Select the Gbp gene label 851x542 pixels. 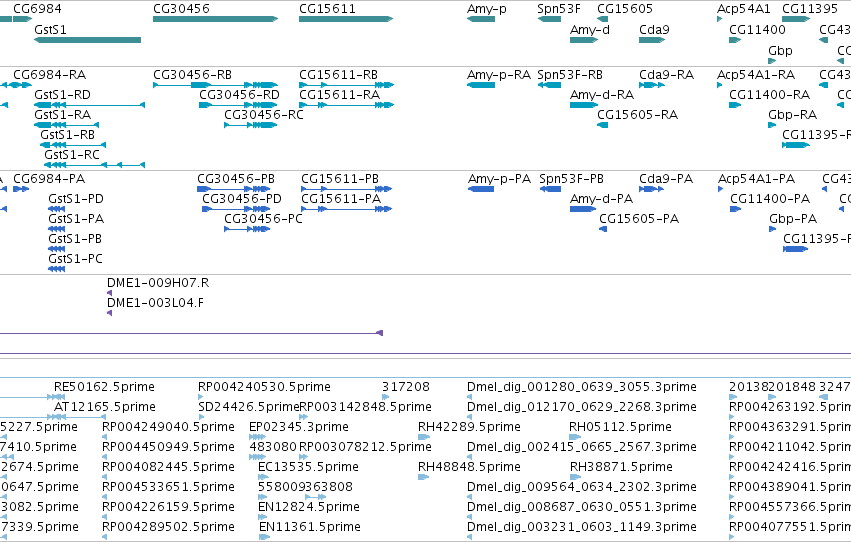click(x=780, y=51)
